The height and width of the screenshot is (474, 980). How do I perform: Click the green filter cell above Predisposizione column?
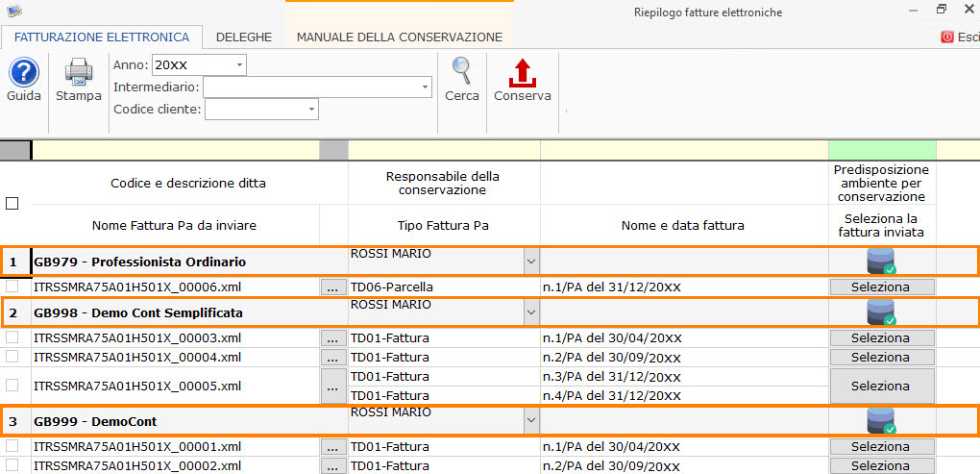[882, 150]
